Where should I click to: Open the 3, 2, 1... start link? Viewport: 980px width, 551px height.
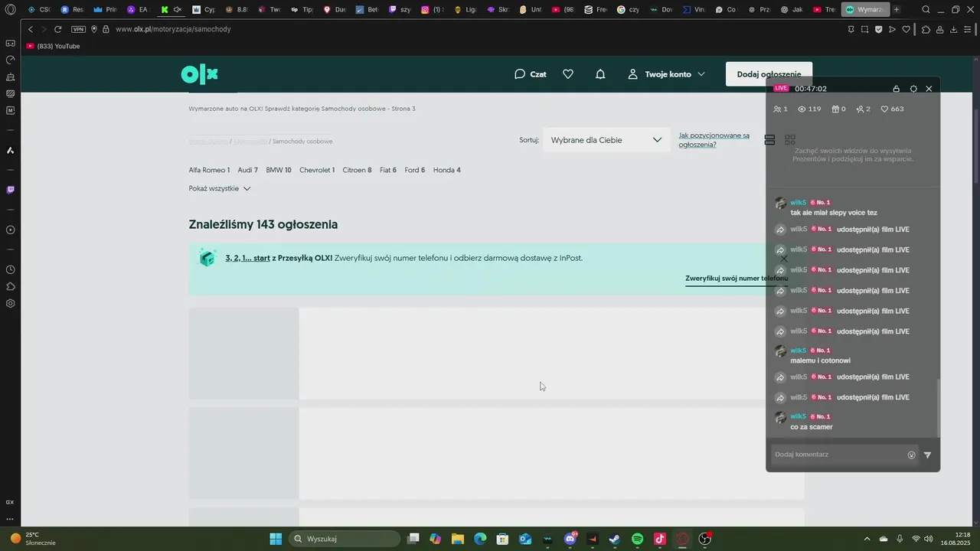point(247,258)
